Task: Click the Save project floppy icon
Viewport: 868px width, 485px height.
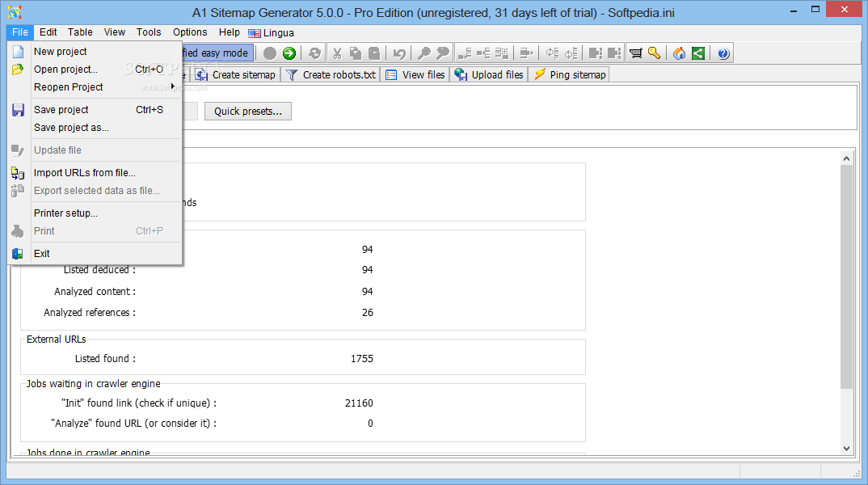Action: (x=19, y=110)
